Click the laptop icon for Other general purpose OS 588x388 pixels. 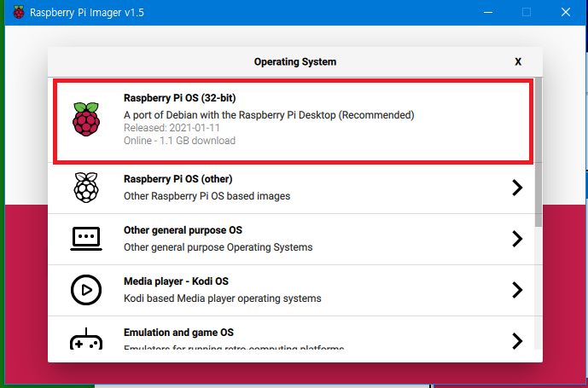pyautogui.click(x=86, y=239)
